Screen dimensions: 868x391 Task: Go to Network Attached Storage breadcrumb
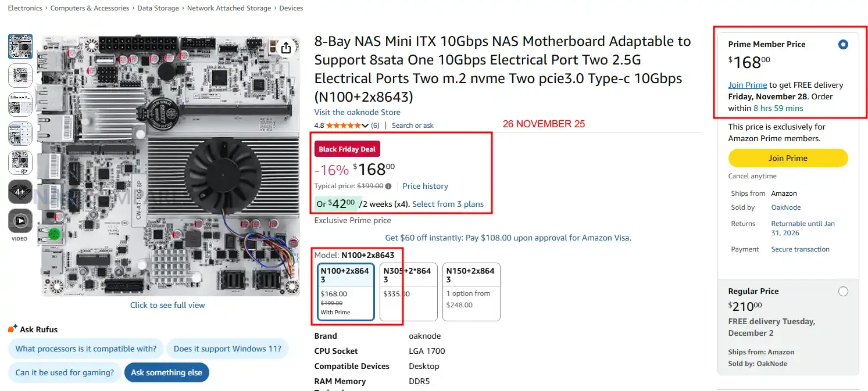[x=228, y=8]
